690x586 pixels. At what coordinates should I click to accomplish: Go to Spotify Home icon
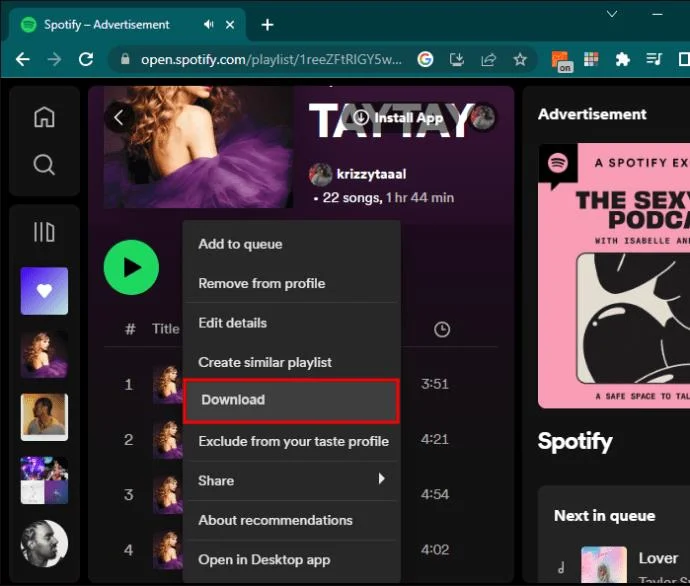44,117
